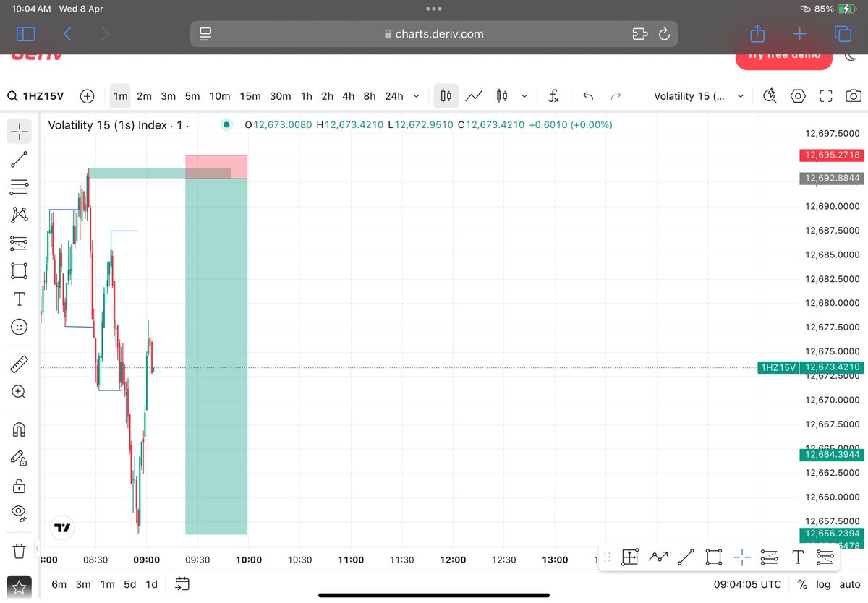Enable log scale at bottom right
868x603 pixels.
coord(823,584)
